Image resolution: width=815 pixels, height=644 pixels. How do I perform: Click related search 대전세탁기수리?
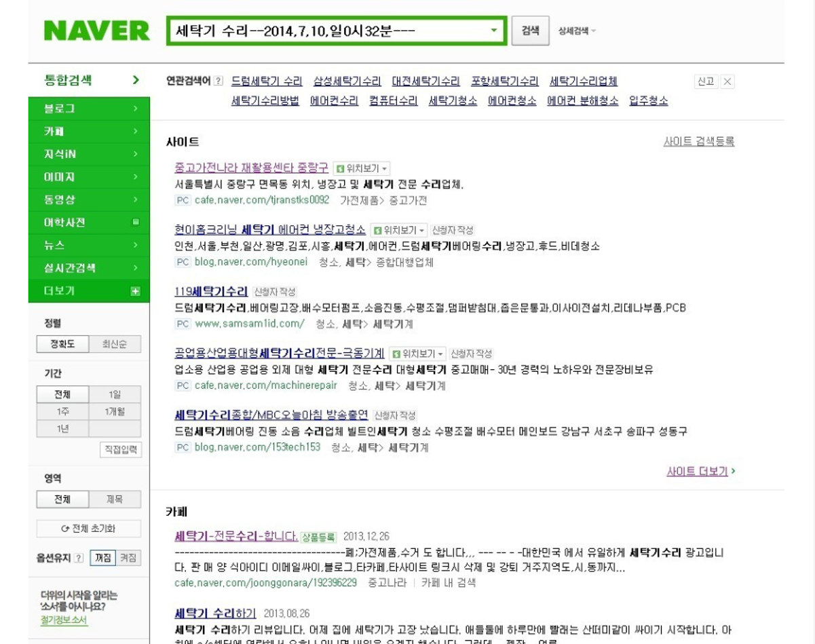tap(426, 81)
